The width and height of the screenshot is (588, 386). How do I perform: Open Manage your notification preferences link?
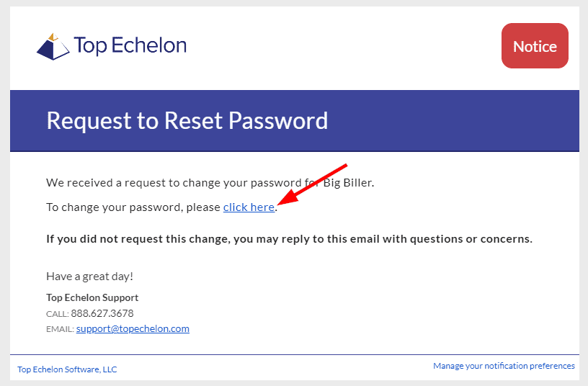[x=504, y=366]
